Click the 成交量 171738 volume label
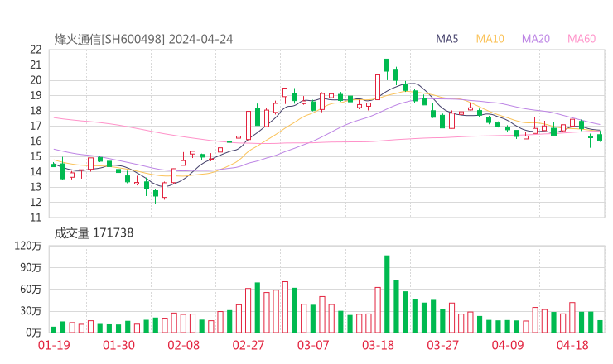613x364 pixels. (x=94, y=233)
